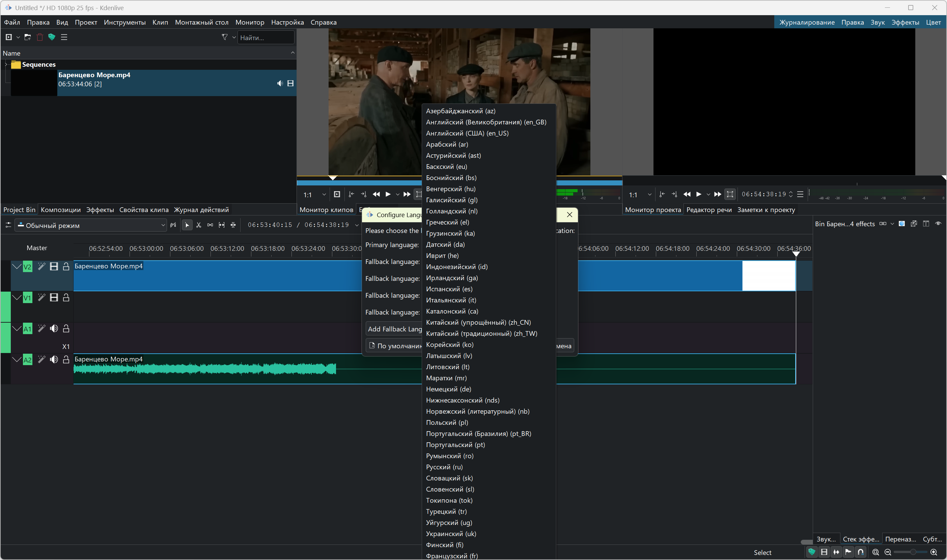Toggle lock on track V2
This screenshot has width=947, height=560.
click(x=66, y=266)
